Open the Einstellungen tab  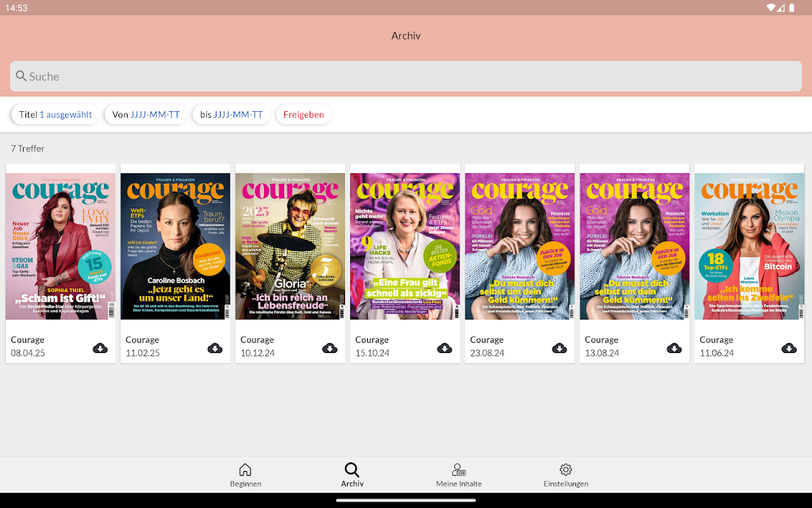coord(566,475)
